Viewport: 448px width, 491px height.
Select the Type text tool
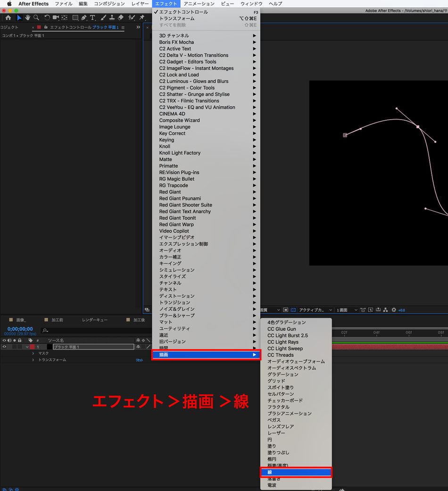(x=92, y=17)
